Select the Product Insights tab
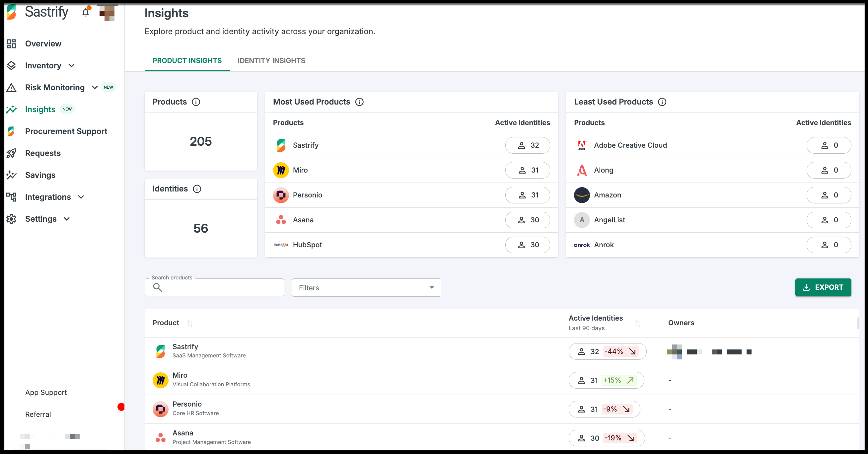 [x=187, y=61]
